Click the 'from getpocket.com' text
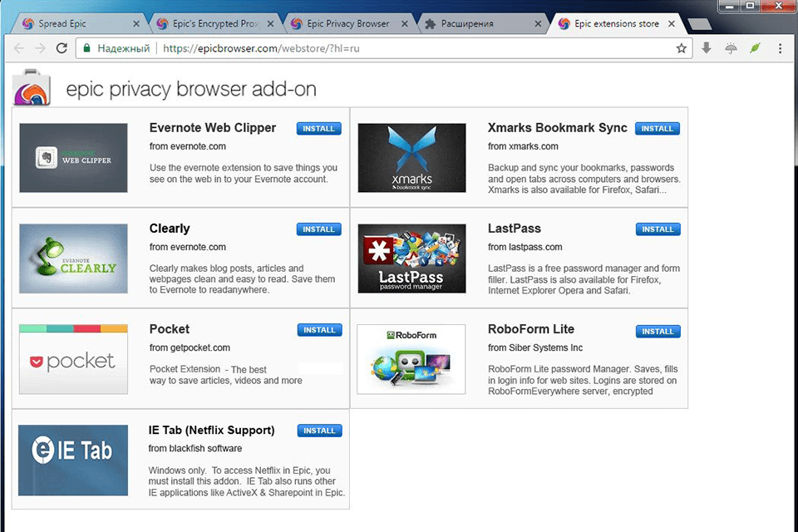 click(190, 348)
